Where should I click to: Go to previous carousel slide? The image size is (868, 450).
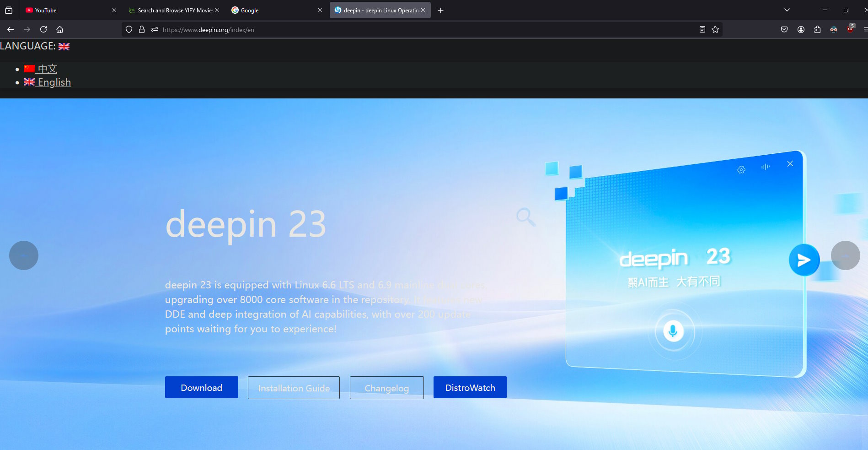click(24, 255)
